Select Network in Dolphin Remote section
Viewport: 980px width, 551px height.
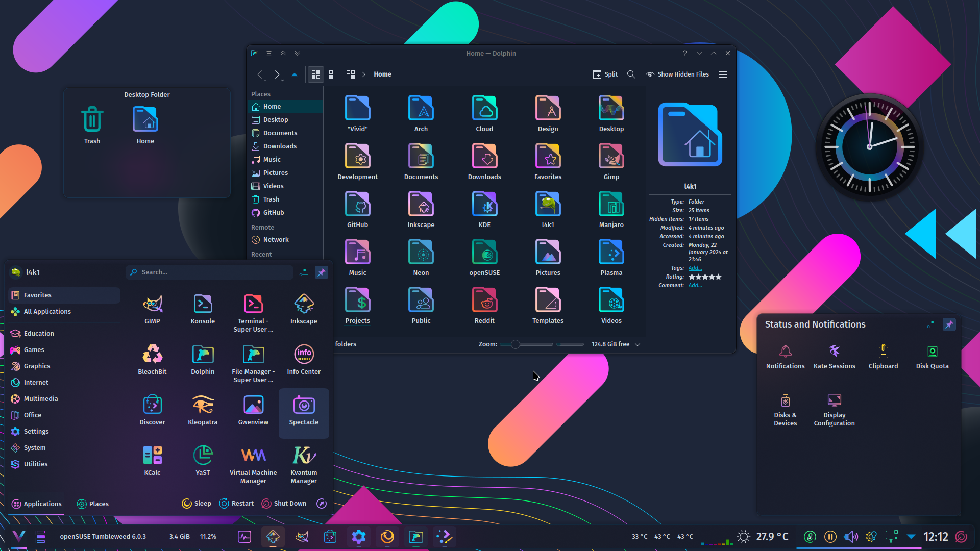coord(285,240)
